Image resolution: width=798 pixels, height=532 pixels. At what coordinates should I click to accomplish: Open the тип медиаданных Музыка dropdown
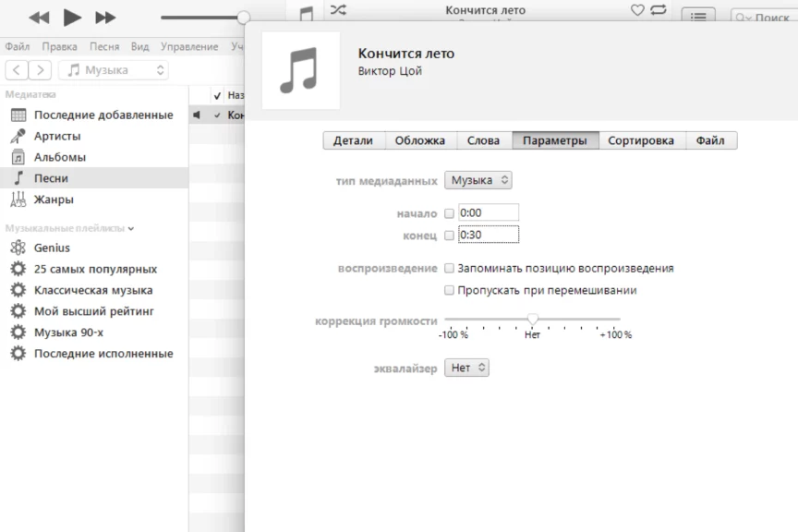tap(478, 181)
